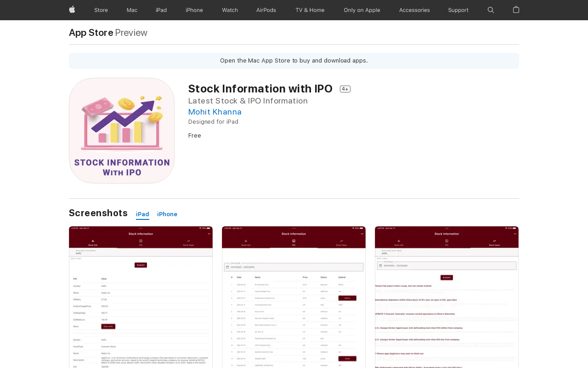Open the Watch menu item
Viewport: 588px width, 368px height.
point(230,10)
